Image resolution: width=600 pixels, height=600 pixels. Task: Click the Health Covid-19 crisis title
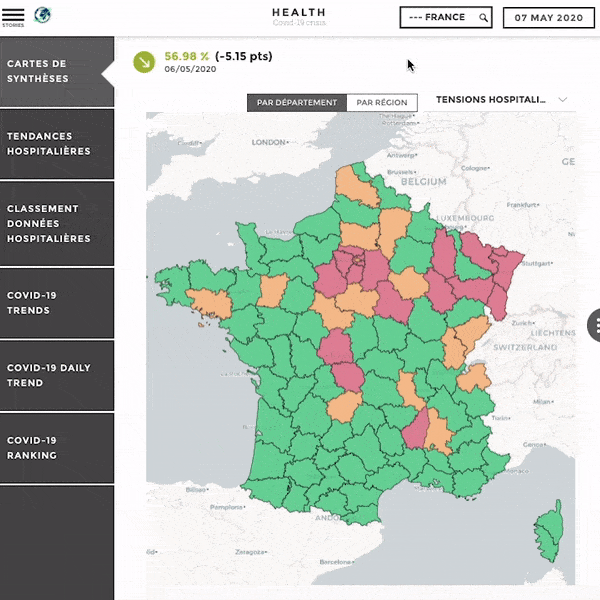tap(298, 16)
